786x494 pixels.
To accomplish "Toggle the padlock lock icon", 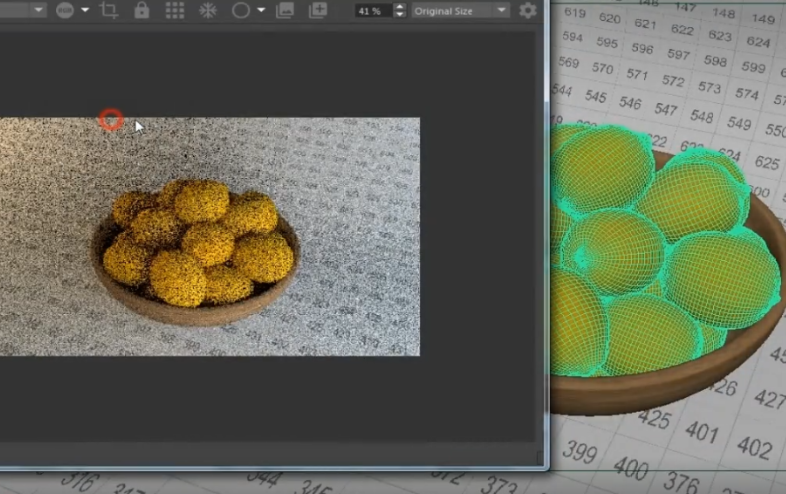I will pyautogui.click(x=142, y=10).
